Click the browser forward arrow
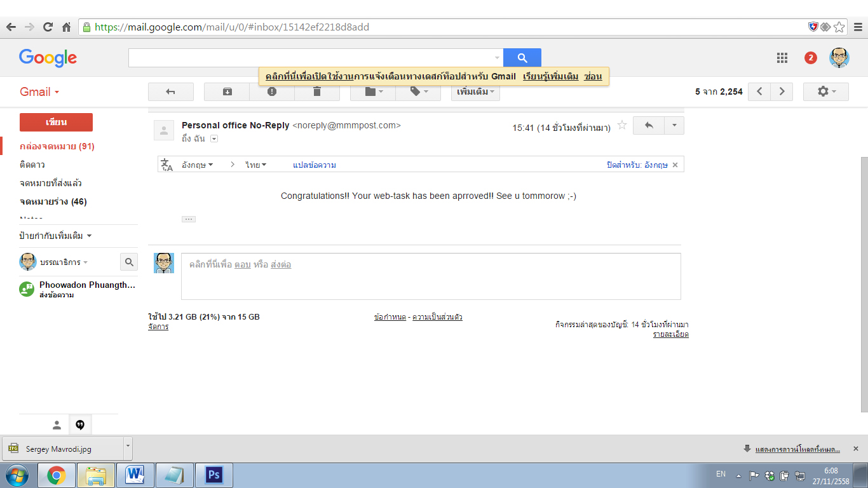 (29, 27)
